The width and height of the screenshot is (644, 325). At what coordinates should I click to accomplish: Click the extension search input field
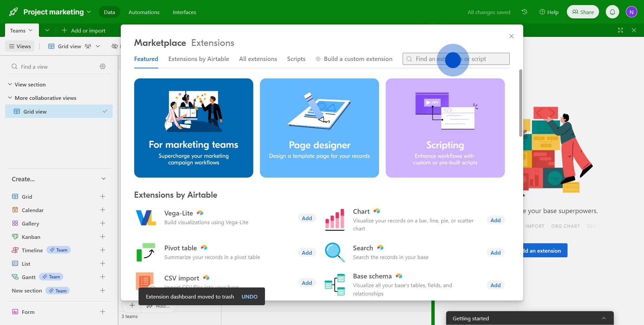pos(456,59)
